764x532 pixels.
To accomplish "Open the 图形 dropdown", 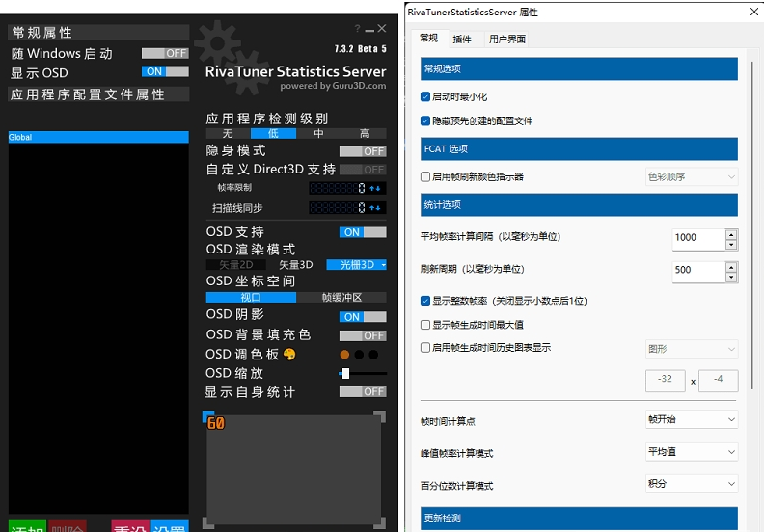I will tap(692, 349).
